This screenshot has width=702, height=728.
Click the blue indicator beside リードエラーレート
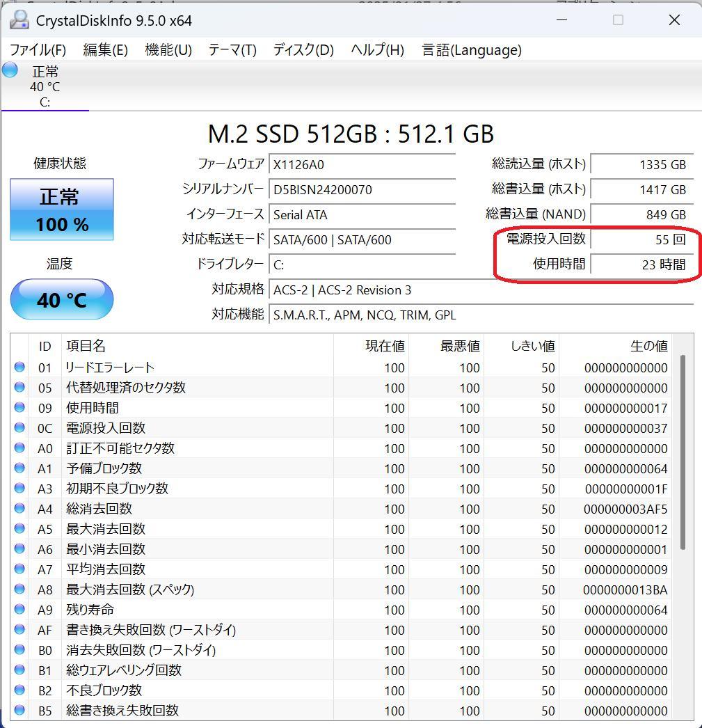click(x=19, y=367)
